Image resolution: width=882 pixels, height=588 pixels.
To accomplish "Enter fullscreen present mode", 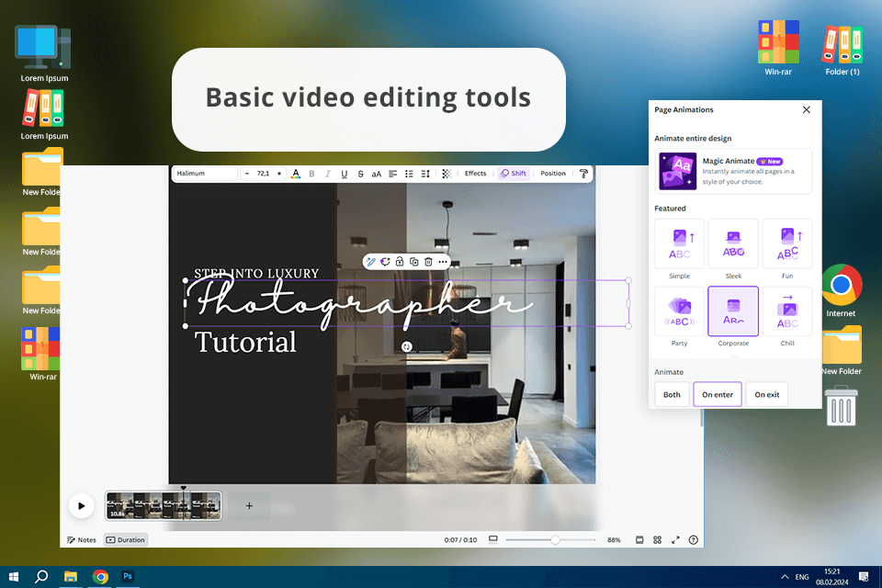I will click(675, 539).
